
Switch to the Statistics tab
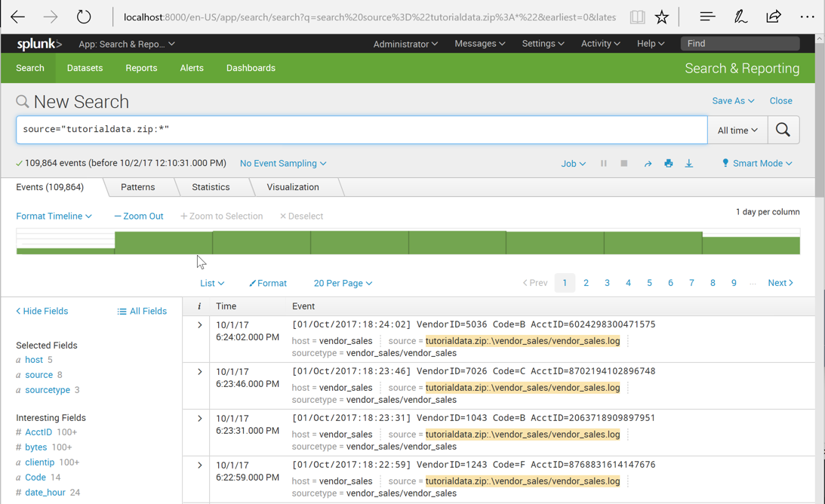coord(211,187)
